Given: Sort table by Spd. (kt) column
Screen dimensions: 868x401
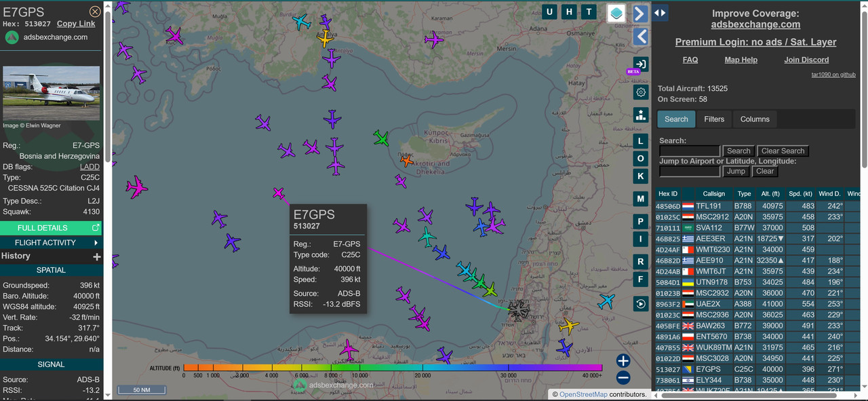Looking at the screenshot, I should click(801, 193).
